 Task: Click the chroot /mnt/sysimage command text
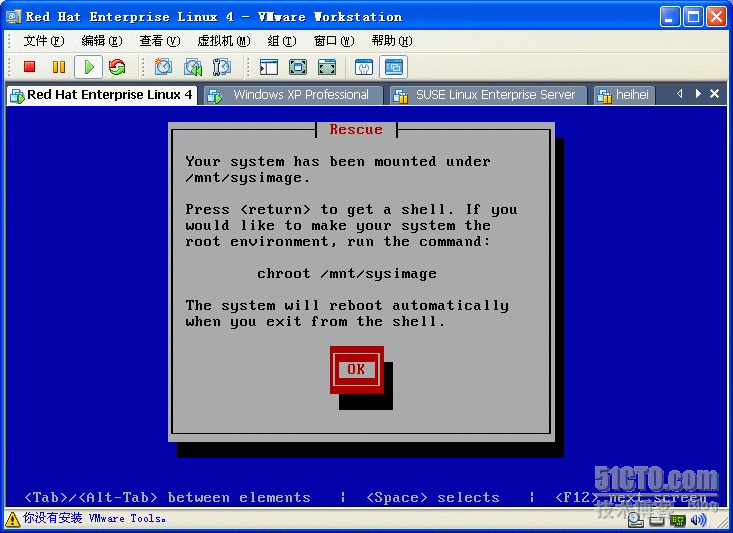pyautogui.click(x=347, y=274)
